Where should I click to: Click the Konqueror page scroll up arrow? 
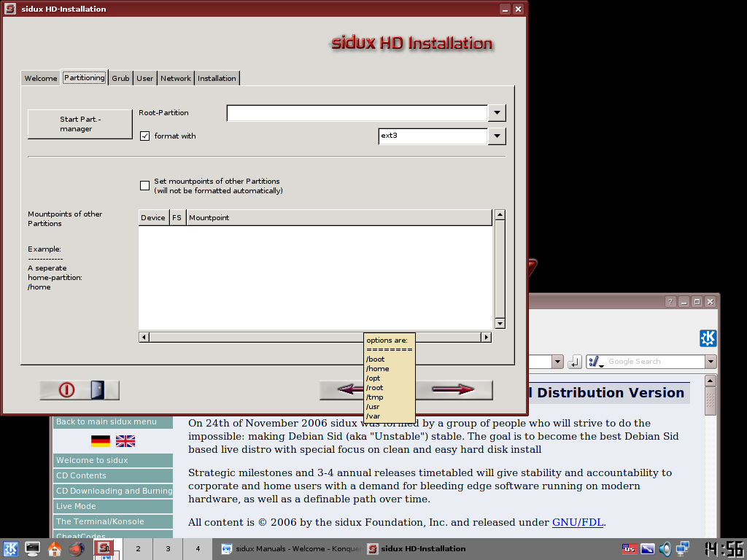point(711,381)
